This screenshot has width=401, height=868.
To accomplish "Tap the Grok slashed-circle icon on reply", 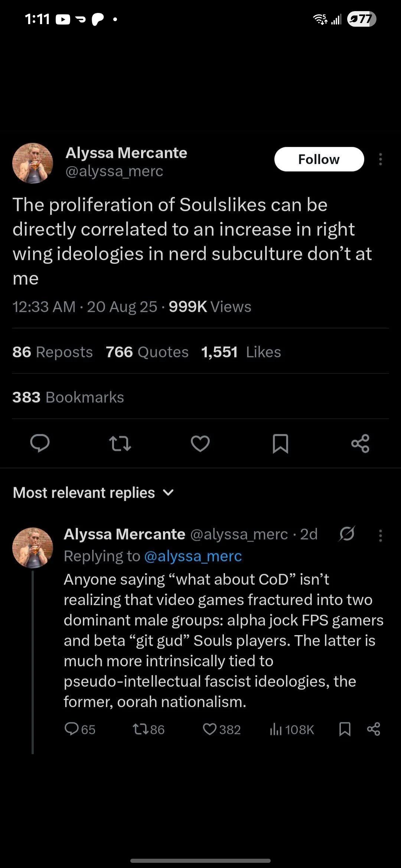I will point(347,534).
